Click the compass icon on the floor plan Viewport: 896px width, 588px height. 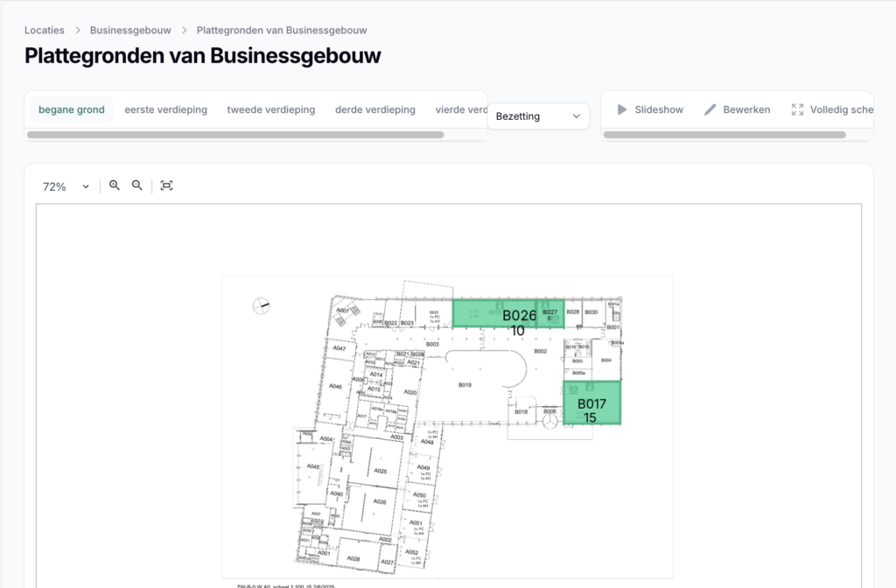[x=261, y=305]
